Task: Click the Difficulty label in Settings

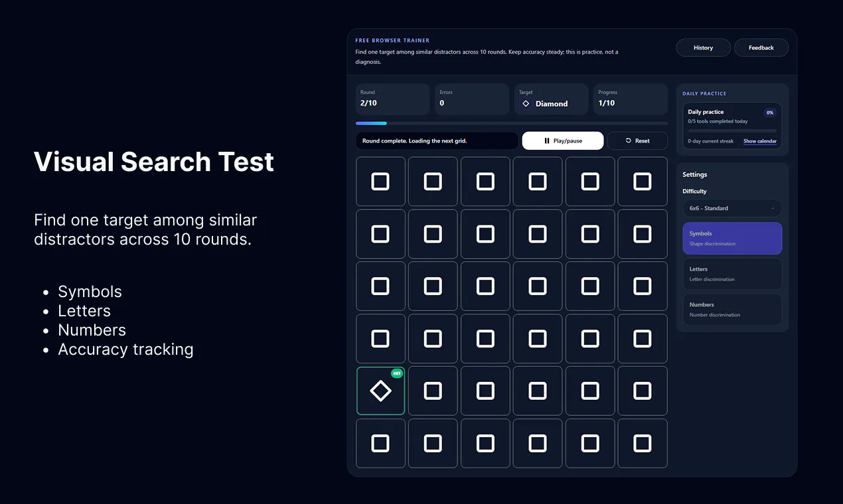Action: [695, 191]
